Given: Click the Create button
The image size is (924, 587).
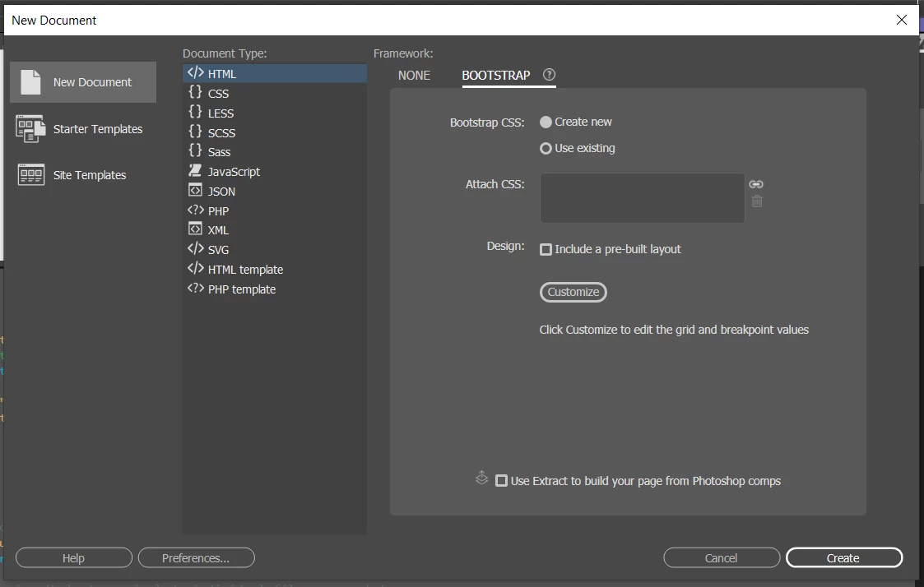Looking at the screenshot, I should [844, 557].
